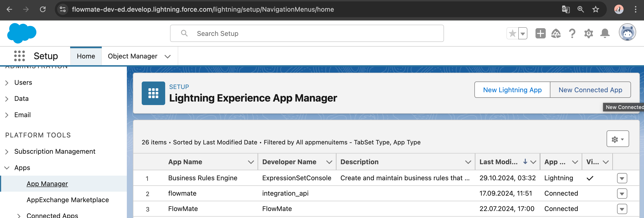The width and height of the screenshot is (644, 218).
Task: Collapse the Apps section in sidebar
Action: (7, 168)
